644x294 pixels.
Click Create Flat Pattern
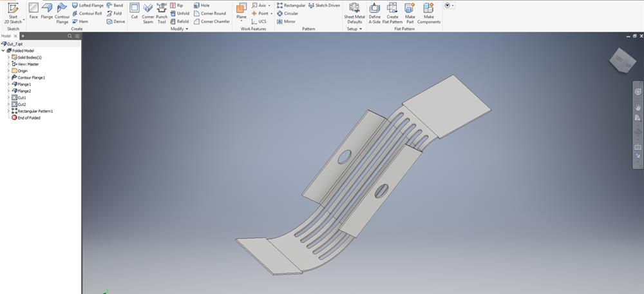(x=392, y=13)
